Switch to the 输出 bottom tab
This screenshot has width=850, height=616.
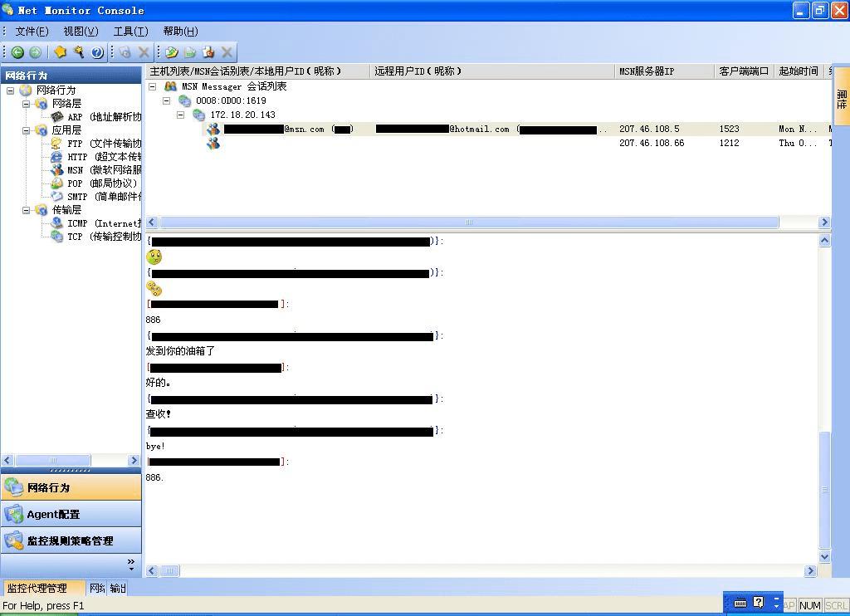tap(118, 588)
